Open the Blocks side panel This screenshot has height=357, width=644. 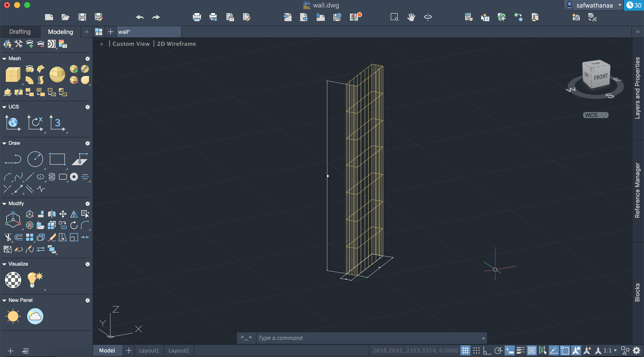click(x=637, y=293)
